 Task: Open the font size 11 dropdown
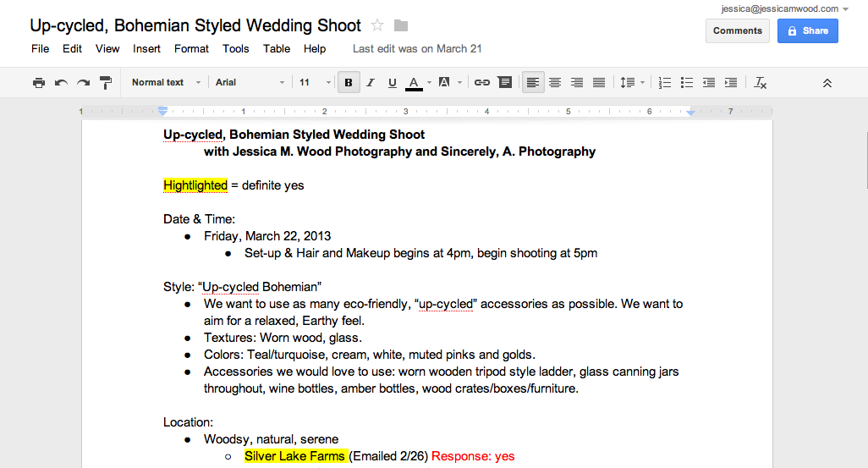click(x=314, y=83)
